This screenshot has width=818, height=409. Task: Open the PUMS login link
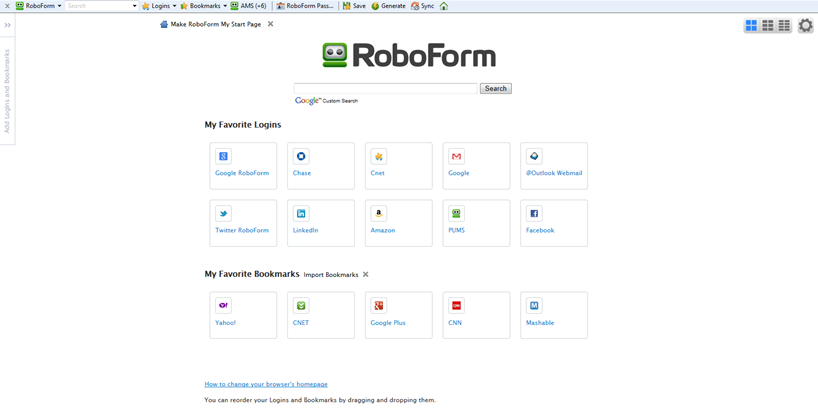[x=456, y=230]
